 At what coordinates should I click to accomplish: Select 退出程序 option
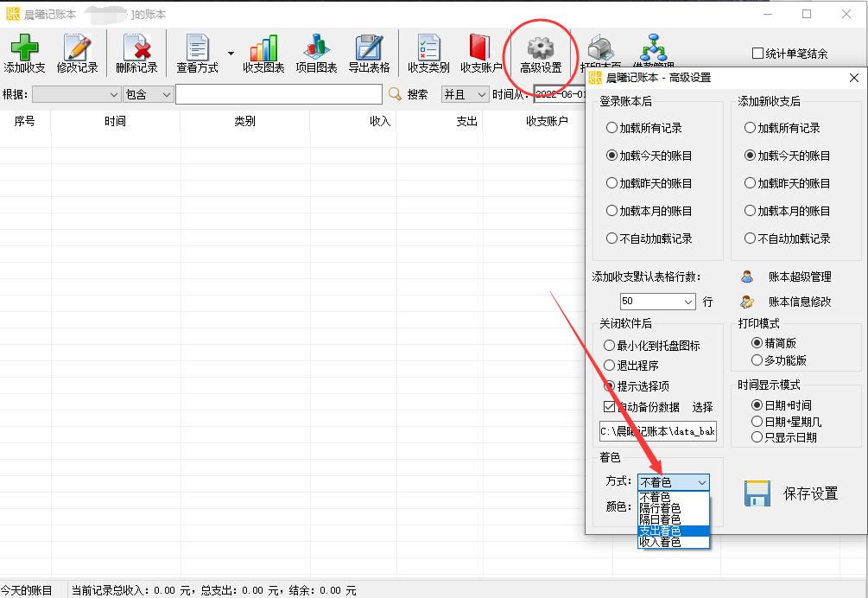(x=609, y=366)
